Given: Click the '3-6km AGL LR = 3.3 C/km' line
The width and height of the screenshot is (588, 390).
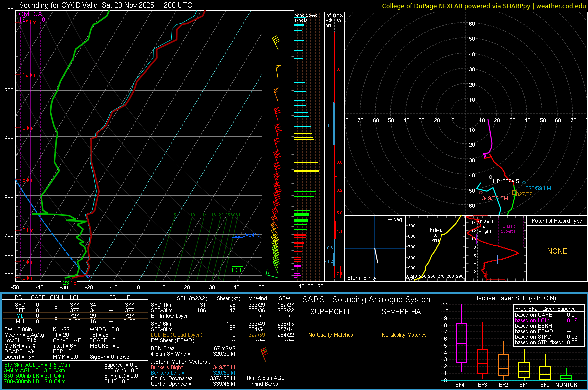Looking at the screenshot, I should [35, 370].
